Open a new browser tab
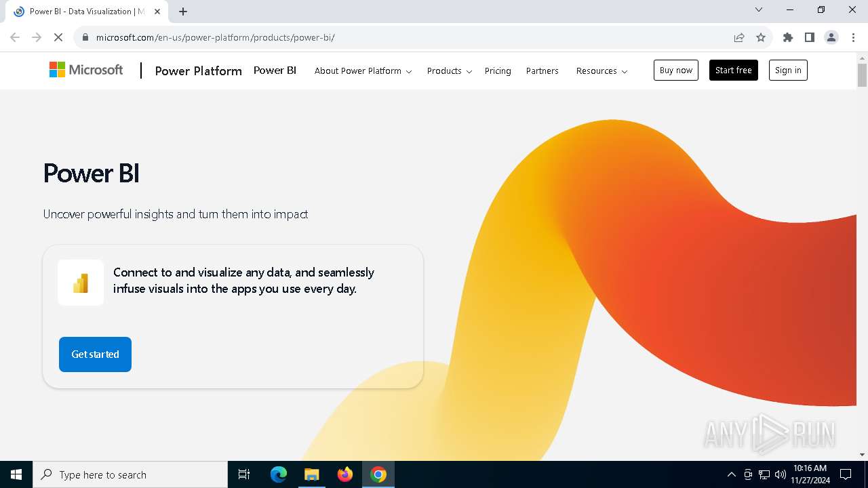Image resolution: width=868 pixels, height=488 pixels. pyautogui.click(x=183, y=12)
